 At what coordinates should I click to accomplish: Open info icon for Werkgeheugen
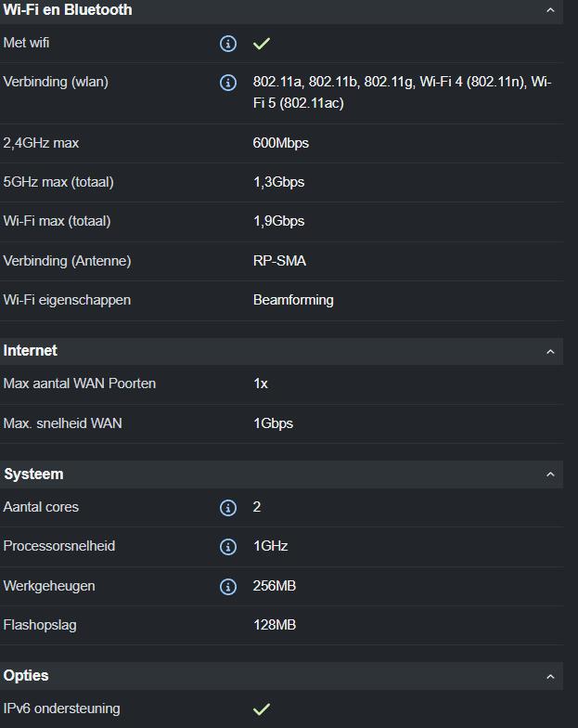click(x=228, y=587)
